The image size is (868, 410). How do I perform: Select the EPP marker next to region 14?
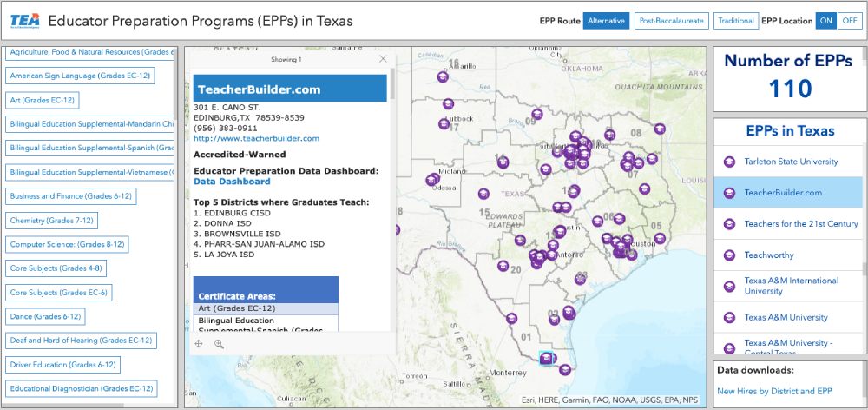[503, 162]
